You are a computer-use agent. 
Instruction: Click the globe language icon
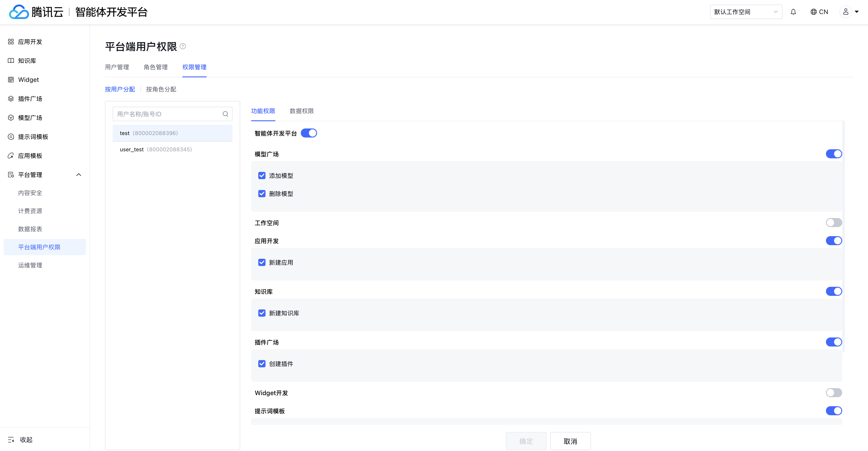tap(813, 12)
